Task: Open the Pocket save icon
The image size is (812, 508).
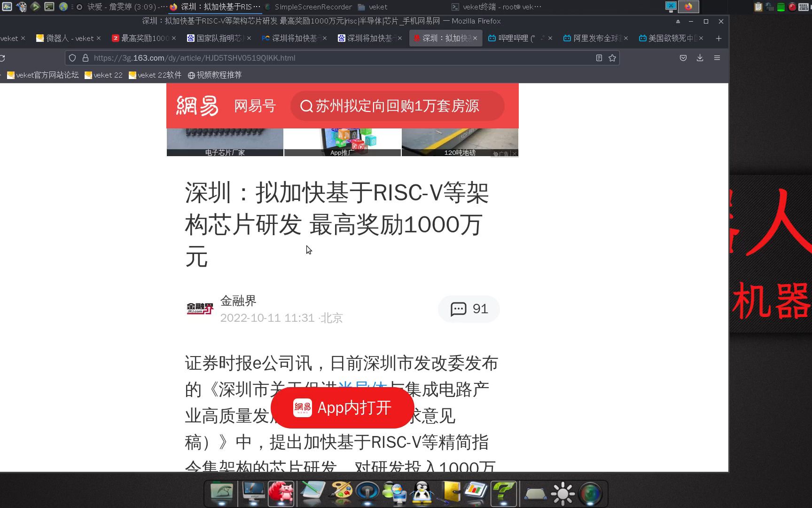Action: (x=683, y=58)
